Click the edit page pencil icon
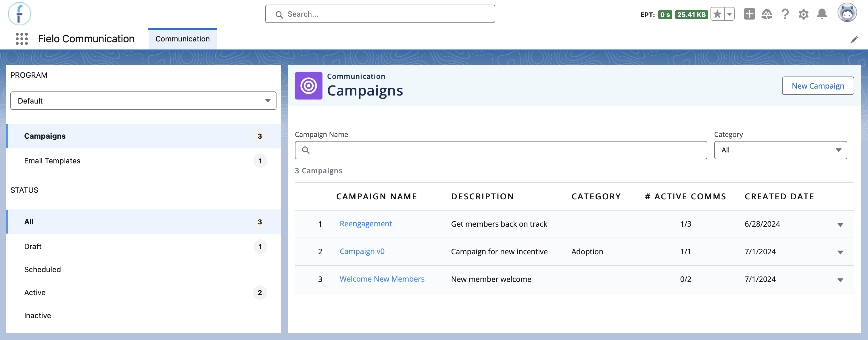This screenshot has height=340, width=868. 854,40
